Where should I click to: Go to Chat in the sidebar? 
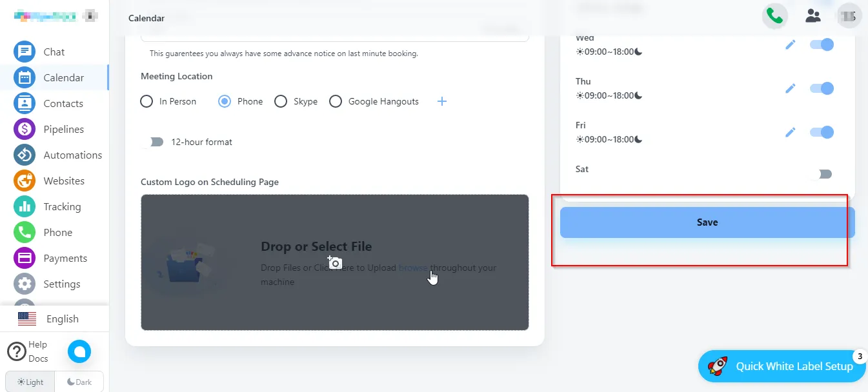pos(54,52)
